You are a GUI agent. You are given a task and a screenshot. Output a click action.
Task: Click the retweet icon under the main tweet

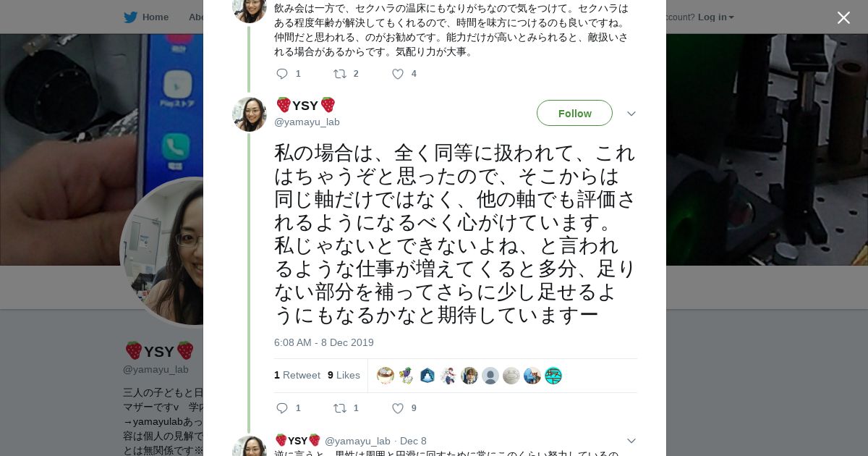(x=339, y=408)
